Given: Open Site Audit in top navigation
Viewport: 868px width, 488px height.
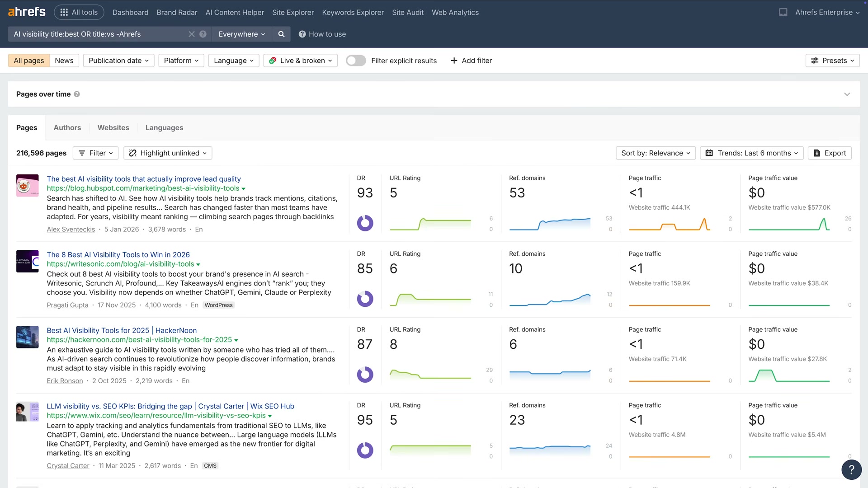Looking at the screenshot, I should (408, 12).
